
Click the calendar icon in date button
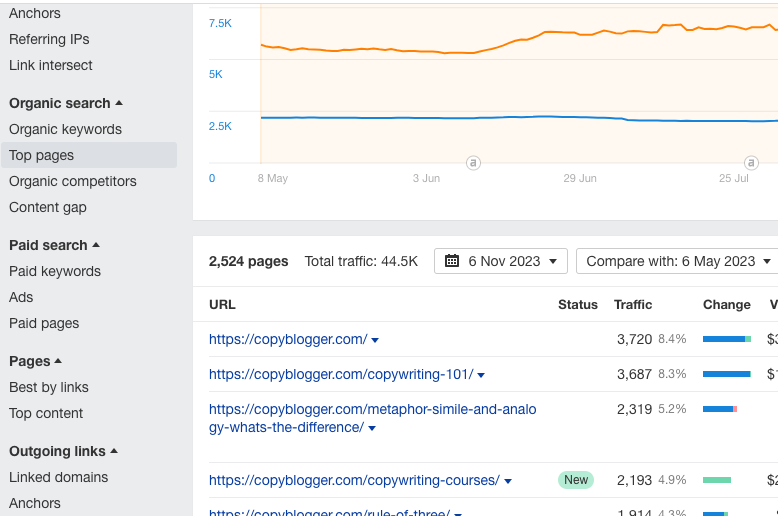click(452, 261)
